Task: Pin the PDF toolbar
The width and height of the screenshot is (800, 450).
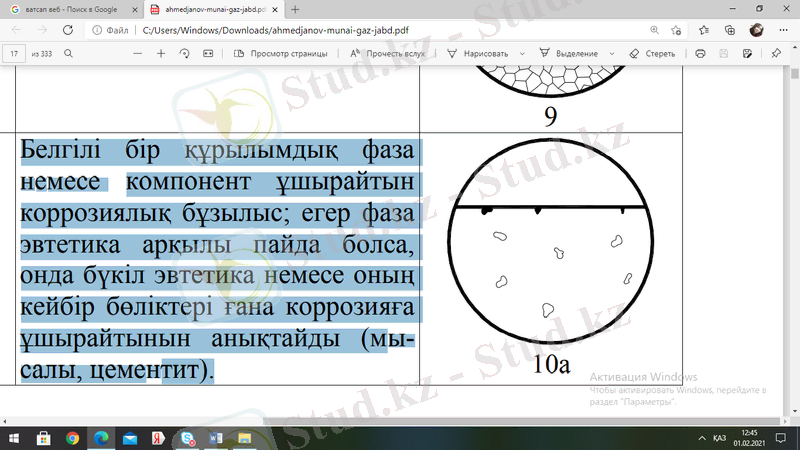Action: click(776, 54)
